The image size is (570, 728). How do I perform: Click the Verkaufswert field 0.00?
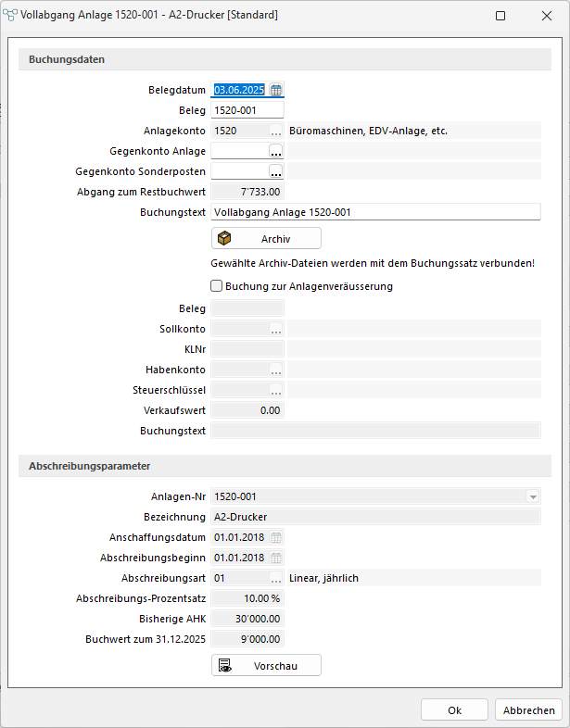coord(247,410)
